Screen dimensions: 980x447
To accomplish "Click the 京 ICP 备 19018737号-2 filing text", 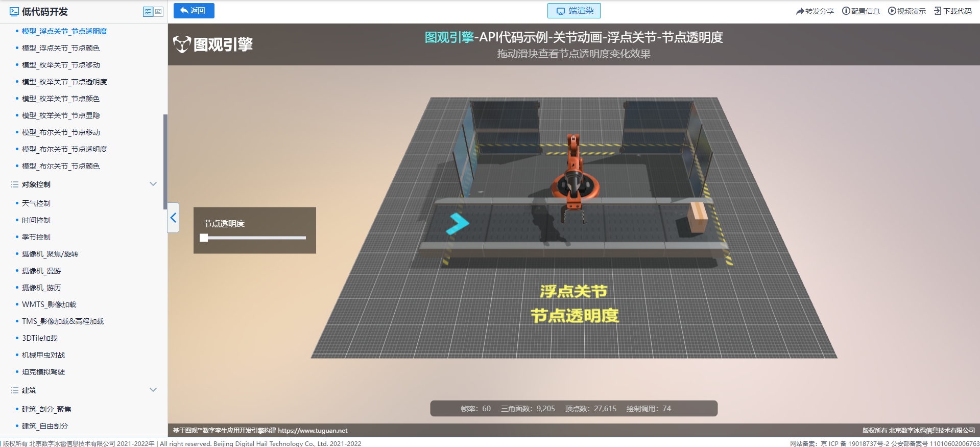I will (855, 443).
